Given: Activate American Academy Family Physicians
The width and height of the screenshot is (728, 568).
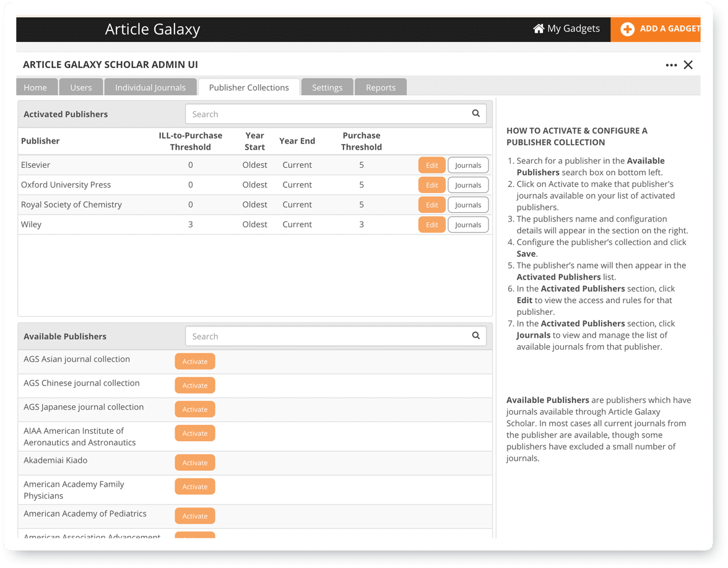Looking at the screenshot, I should pos(195,487).
